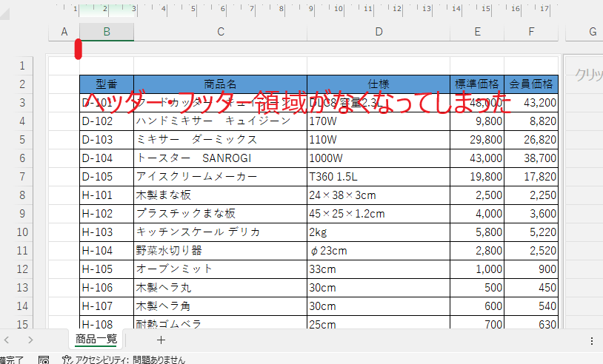Click the キッチンスケール デリカ cell
This screenshot has width=603, height=364.
[x=220, y=232]
